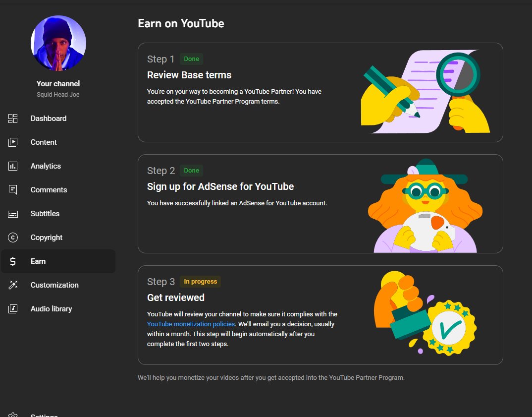Click the Sign up for AdSense heading
The image size is (532, 417).
(x=220, y=186)
